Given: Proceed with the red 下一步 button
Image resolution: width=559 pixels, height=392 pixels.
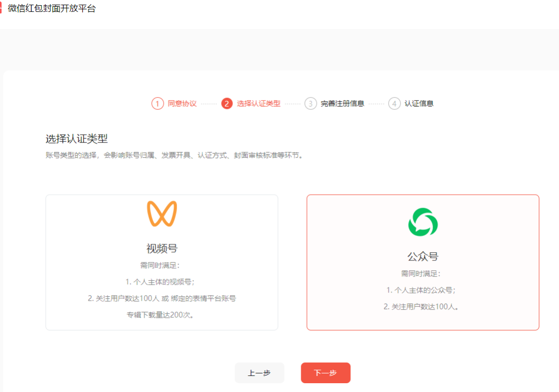Looking at the screenshot, I should click(x=326, y=373).
